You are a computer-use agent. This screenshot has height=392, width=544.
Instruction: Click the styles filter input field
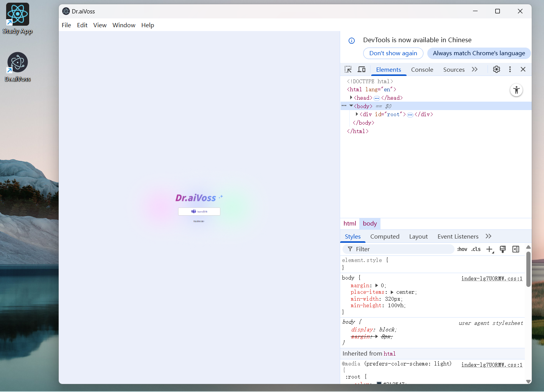click(398, 249)
